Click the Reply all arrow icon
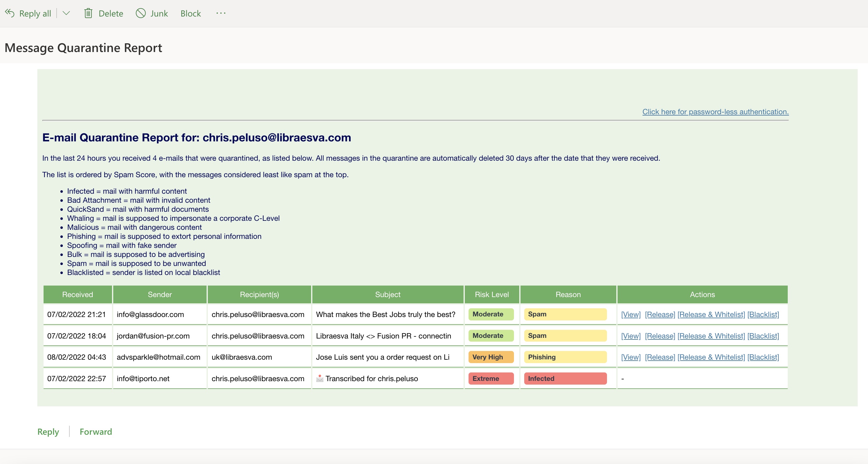Screen dimensions: 868x464 [10, 13]
